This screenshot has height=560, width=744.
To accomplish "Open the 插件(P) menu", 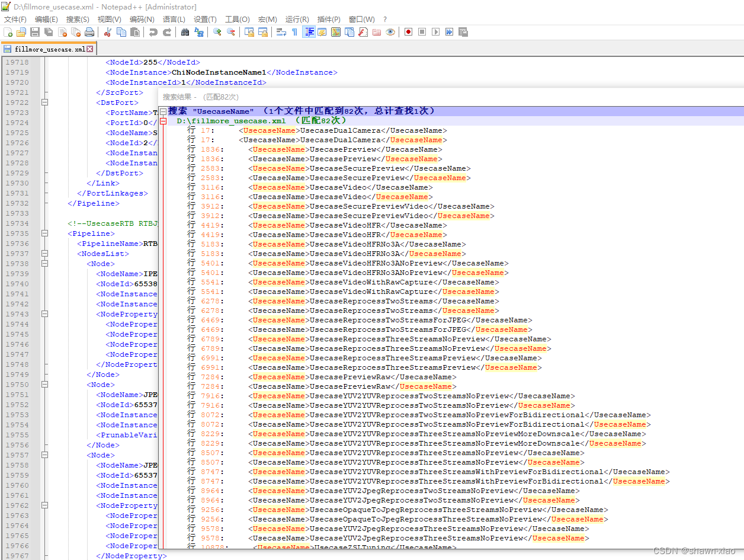I will [x=329, y=20].
